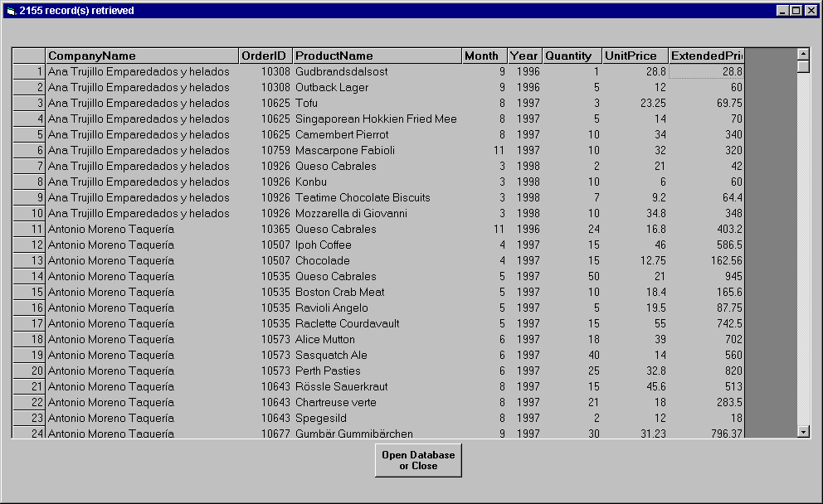
Task: Click unit price 12.75 cell
Action: (636, 260)
